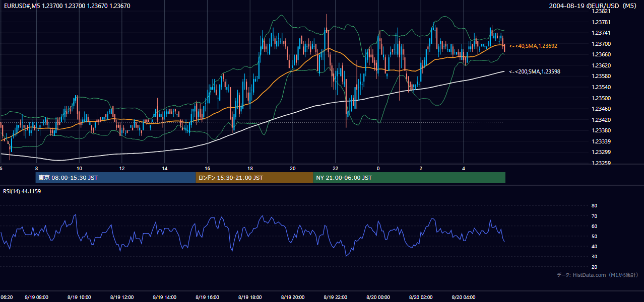Click the bottom timestamp 8/20 02:00

(x=421, y=297)
